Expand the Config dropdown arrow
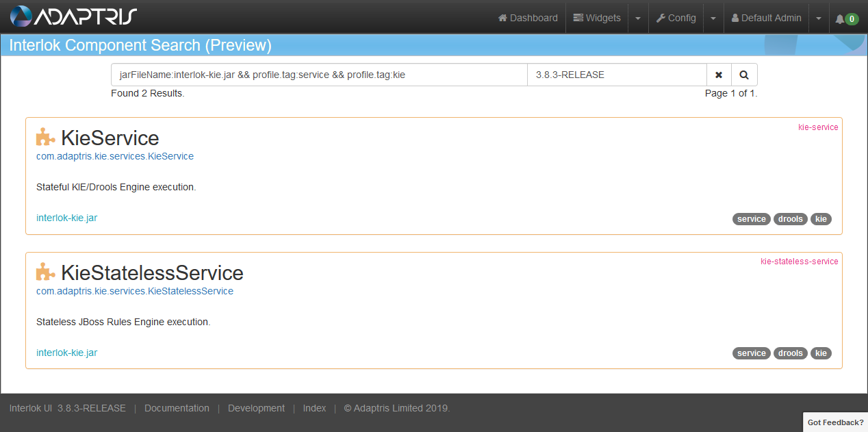This screenshot has width=868, height=432. tap(713, 18)
